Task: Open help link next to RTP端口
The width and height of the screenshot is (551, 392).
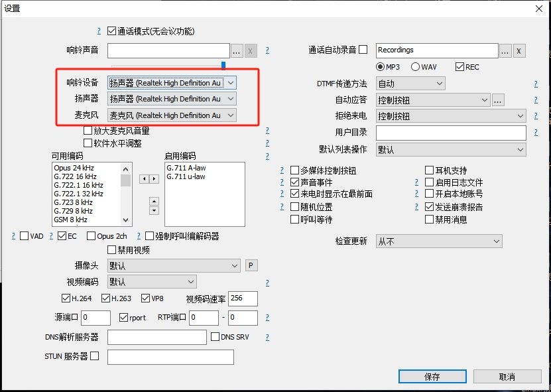Action: point(267,318)
